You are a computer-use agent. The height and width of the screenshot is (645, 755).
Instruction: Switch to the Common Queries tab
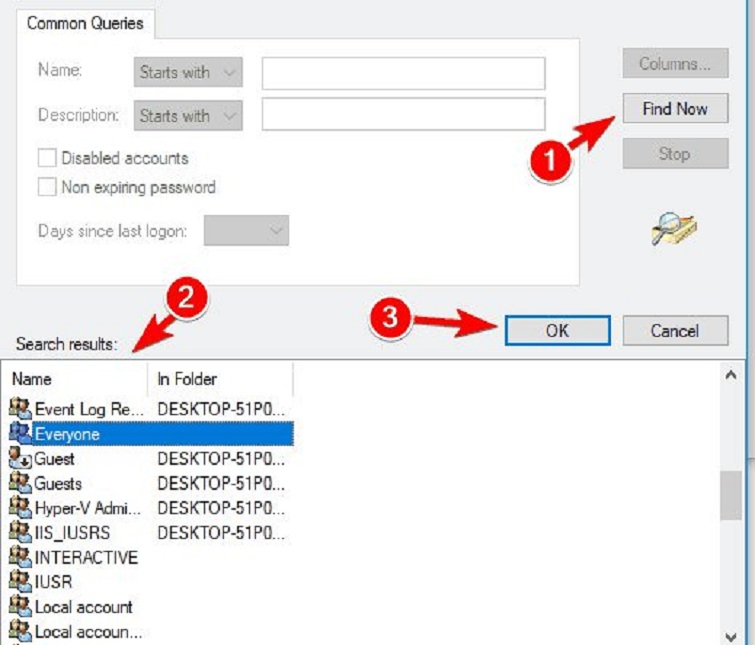point(85,23)
